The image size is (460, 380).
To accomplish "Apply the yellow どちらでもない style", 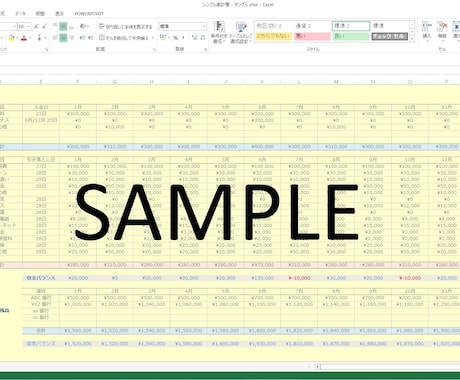I will click(273, 36).
